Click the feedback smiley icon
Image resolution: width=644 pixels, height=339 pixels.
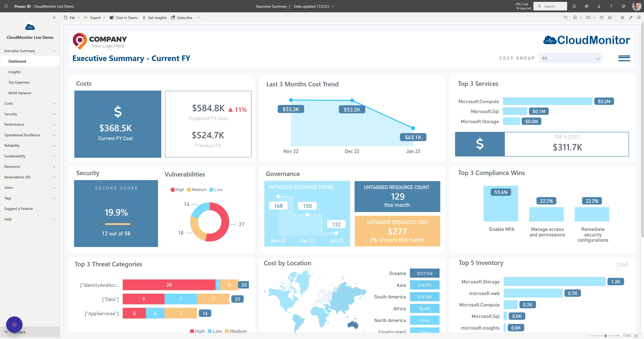pos(623,6)
